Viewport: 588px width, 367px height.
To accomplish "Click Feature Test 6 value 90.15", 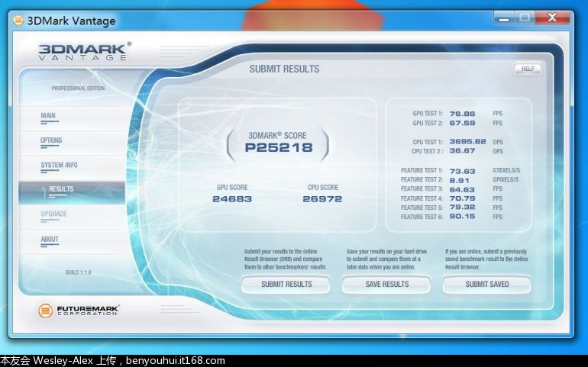I will [x=462, y=216].
